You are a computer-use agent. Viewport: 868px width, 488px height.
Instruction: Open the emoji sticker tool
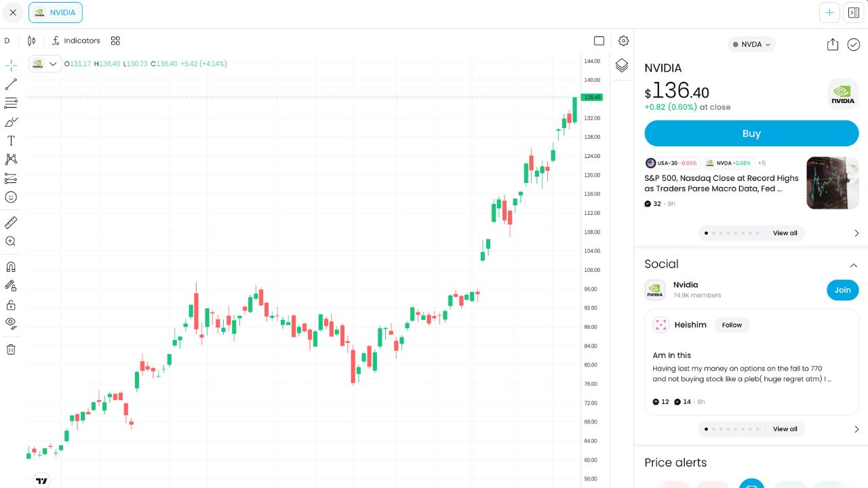click(11, 197)
